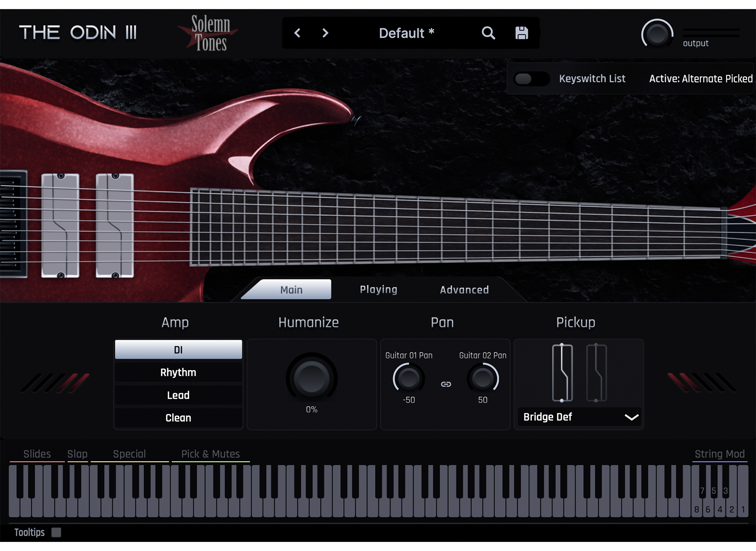The image size is (756, 551).
Task: Click the Special keyswitch group label
Action: click(129, 454)
